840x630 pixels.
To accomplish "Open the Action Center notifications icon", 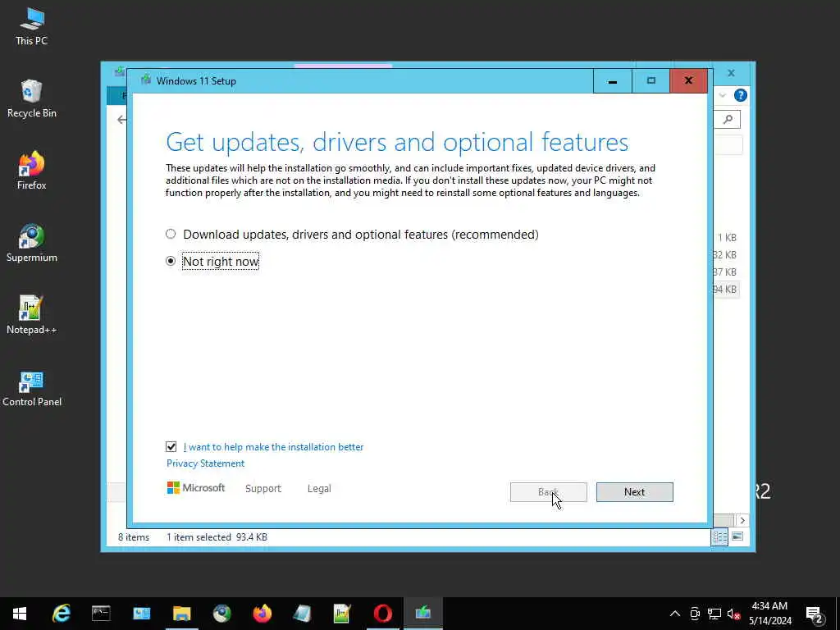I will point(814,614).
